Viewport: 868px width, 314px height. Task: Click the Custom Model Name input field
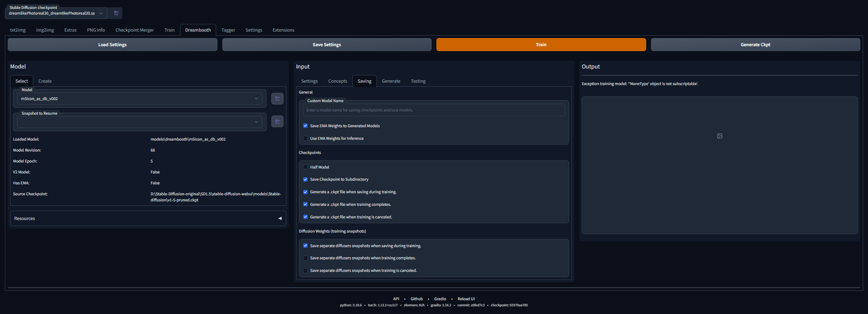(434, 110)
